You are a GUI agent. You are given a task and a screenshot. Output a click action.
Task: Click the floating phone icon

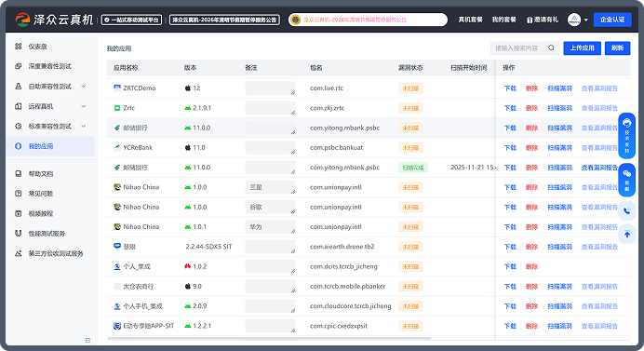click(626, 210)
